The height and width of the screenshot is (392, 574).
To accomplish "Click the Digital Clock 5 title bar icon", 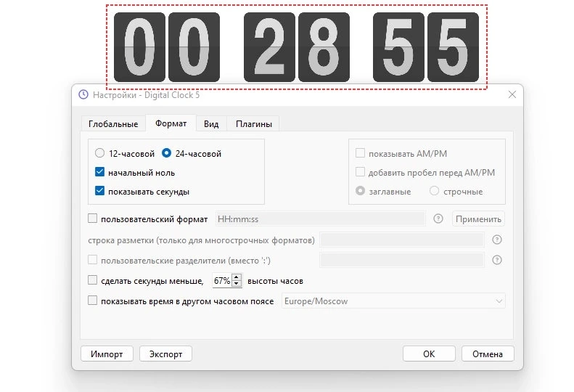I will 83,95.
